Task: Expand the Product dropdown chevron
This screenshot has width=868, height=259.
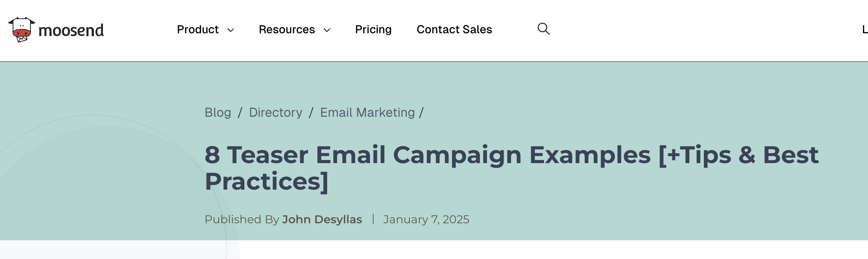Action: tap(231, 30)
